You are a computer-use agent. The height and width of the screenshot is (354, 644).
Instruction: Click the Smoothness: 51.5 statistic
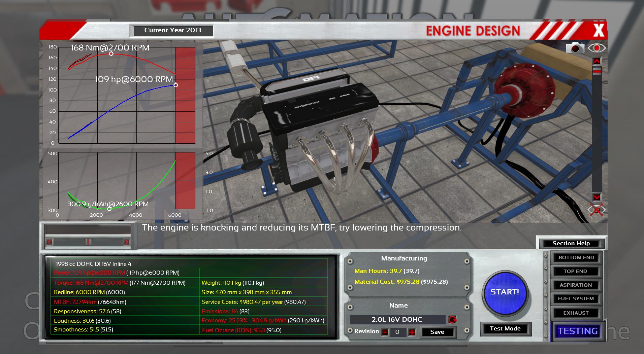click(84, 329)
